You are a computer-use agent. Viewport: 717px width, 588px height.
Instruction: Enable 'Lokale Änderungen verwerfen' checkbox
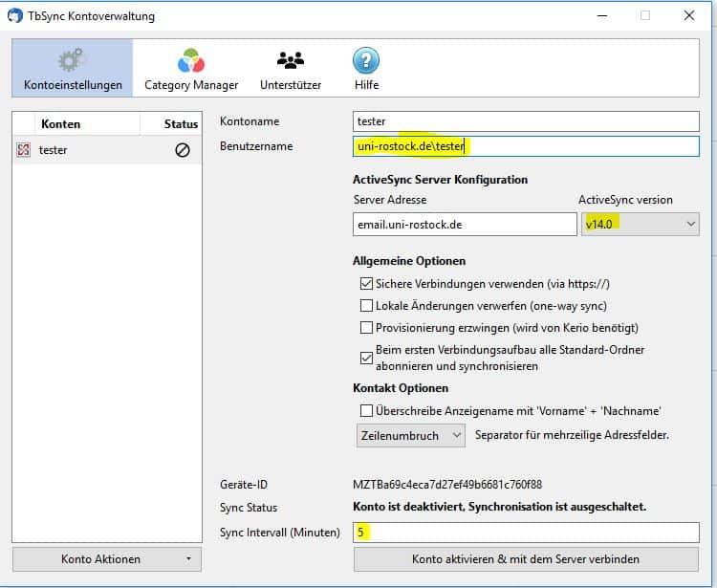coord(366,306)
